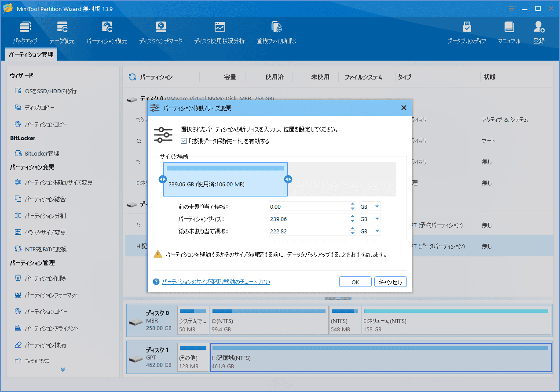The width and height of the screenshot is (560, 392).
Task: Click the help question-mark icon in dialog
Action: (156, 282)
